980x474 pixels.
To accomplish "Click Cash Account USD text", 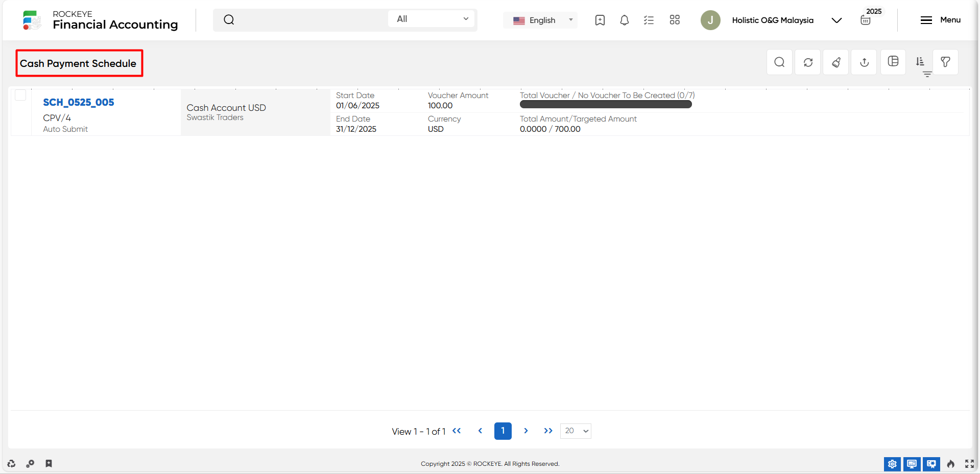I will click(x=226, y=108).
